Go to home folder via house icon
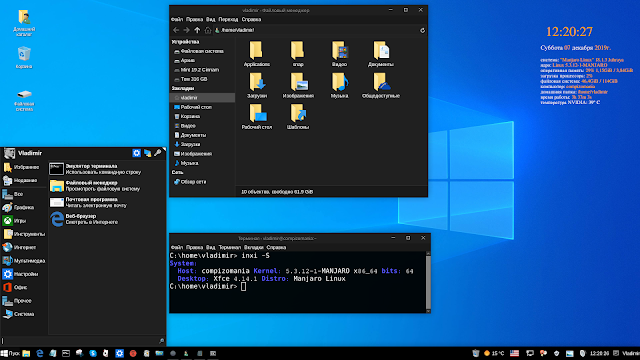The height and width of the screenshot is (360, 640). point(208,30)
